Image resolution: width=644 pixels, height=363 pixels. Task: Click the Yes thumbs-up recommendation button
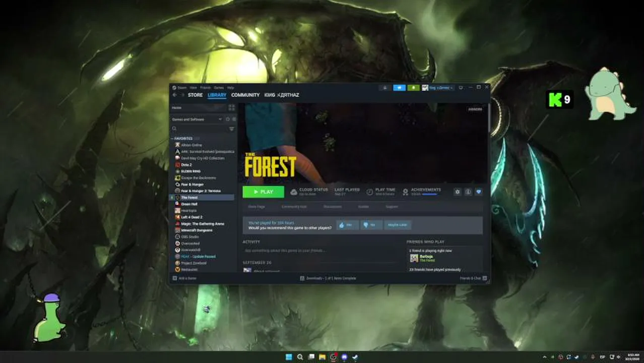coord(348,225)
